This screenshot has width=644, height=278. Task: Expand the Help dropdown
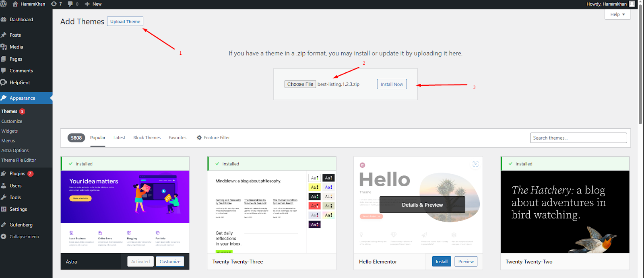tap(617, 14)
